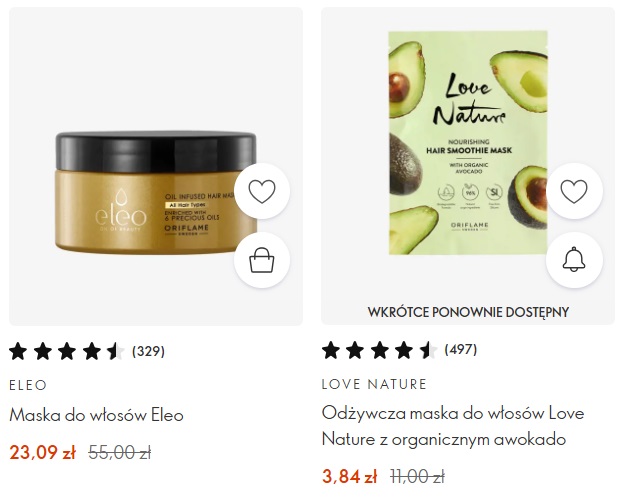
Task: Open the Eleo gold jar product image
Action: 156,192
